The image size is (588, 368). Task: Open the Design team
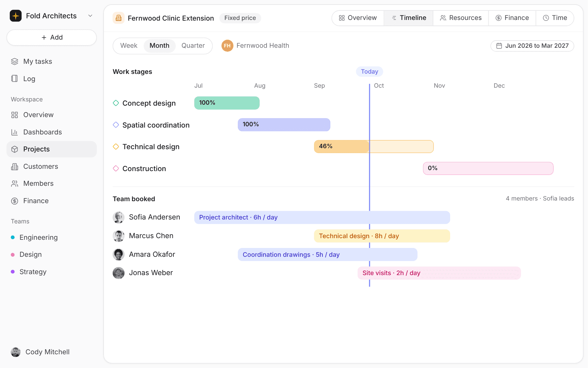[x=52, y=254]
